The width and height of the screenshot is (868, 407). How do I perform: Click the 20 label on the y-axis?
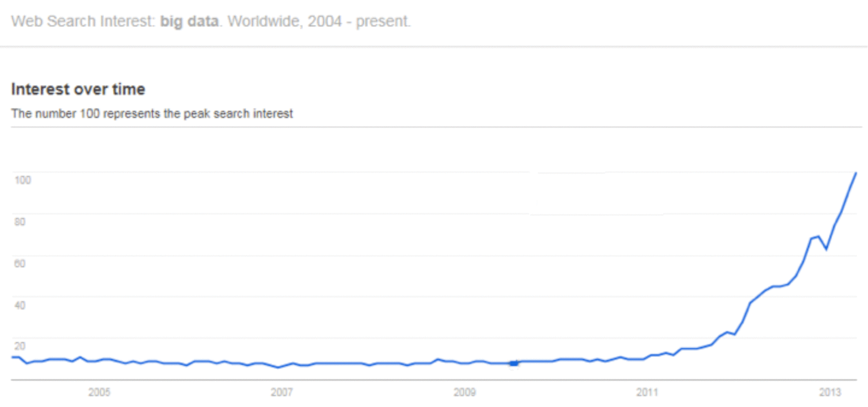20,346
